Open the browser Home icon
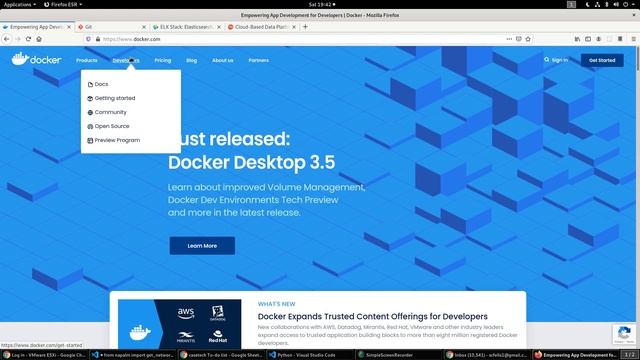The width and height of the screenshot is (640, 360). coord(39,39)
